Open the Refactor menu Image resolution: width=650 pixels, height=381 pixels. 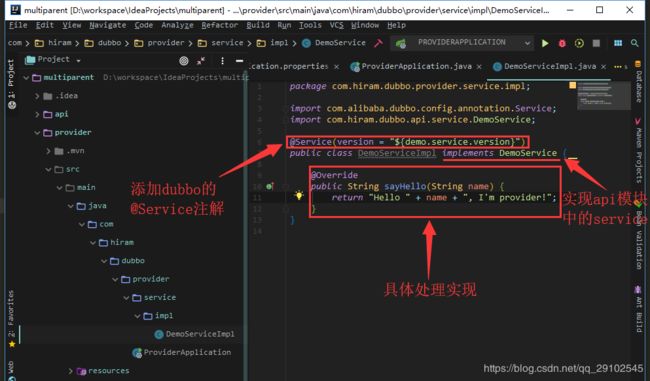coord(220,25)
